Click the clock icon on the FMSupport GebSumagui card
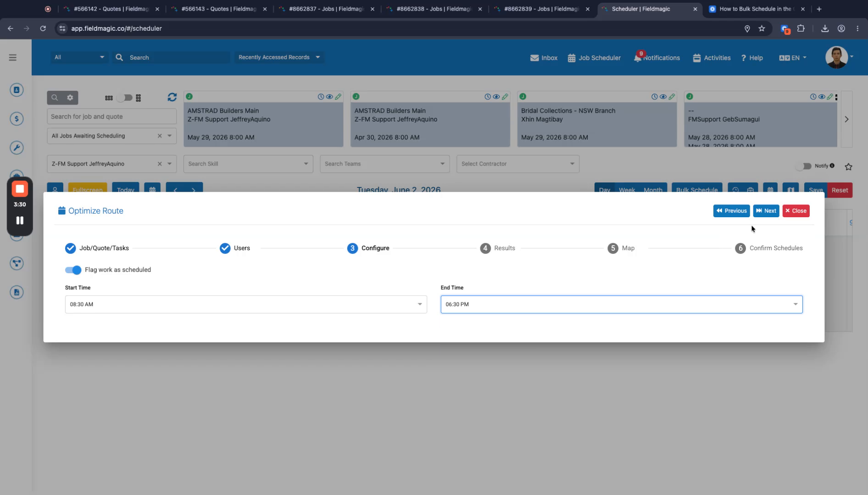 point(813,97)
